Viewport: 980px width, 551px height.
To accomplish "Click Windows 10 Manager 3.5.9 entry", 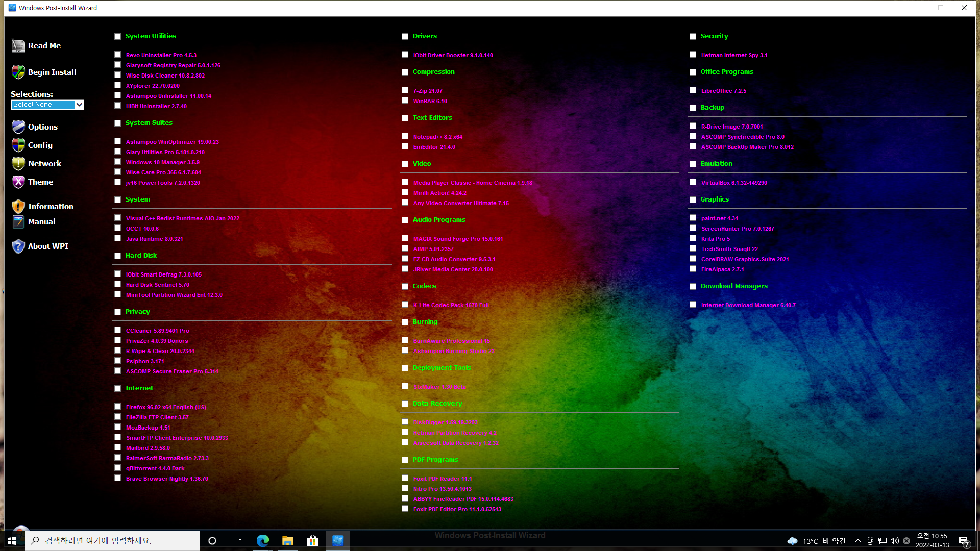I will coord(163,162).
